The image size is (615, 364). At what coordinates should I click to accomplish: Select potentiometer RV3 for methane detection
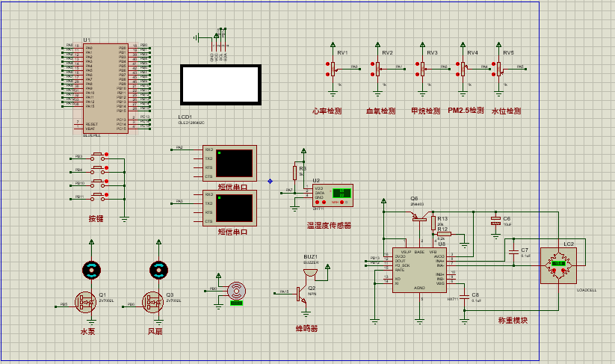pos(422,69)
